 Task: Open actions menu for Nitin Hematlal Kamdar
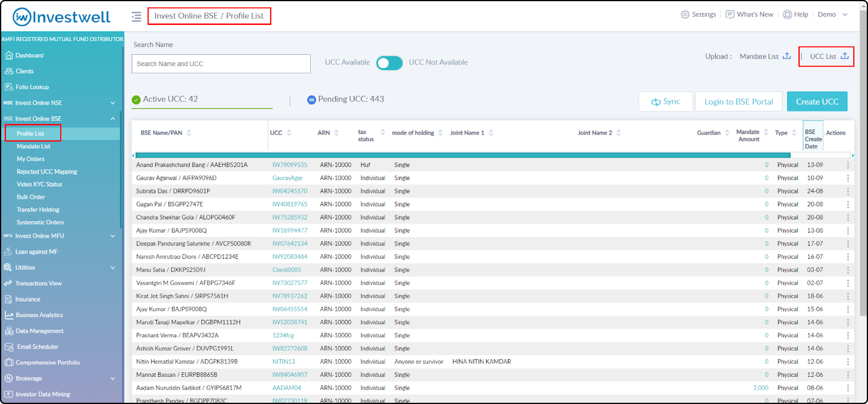tap(847, 362)
